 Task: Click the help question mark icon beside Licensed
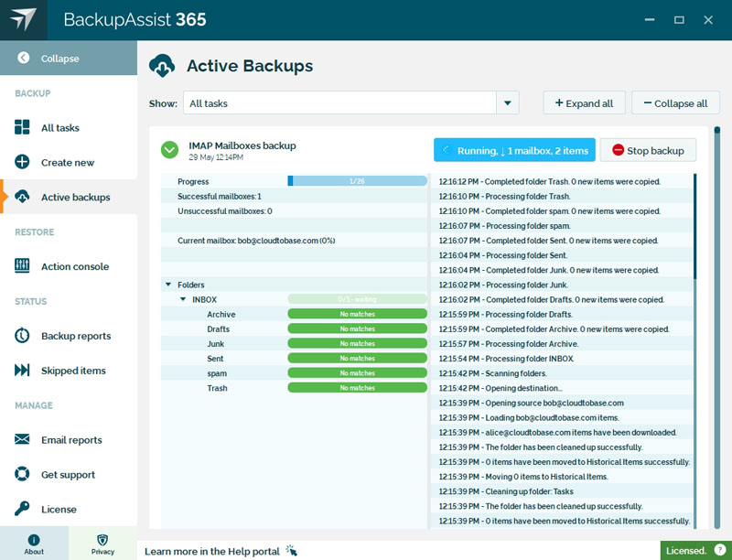click(x=720, y=551)
